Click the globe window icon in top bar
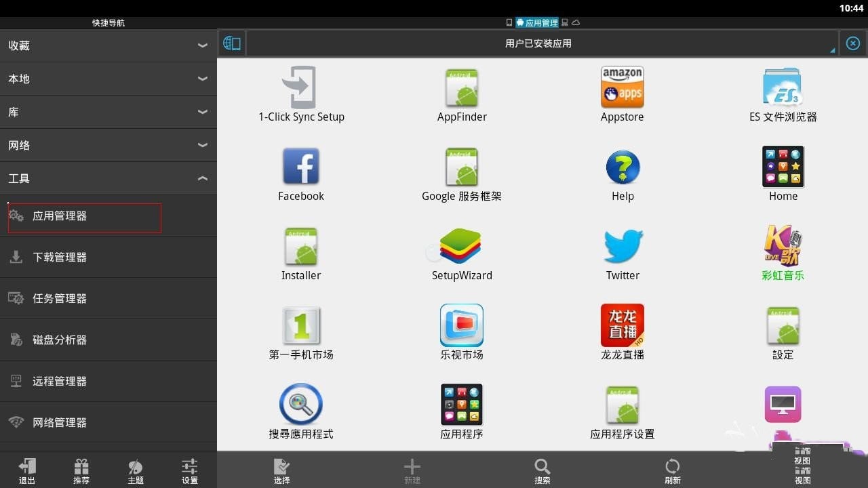This screenshot has width=868, height=488. 232,43
